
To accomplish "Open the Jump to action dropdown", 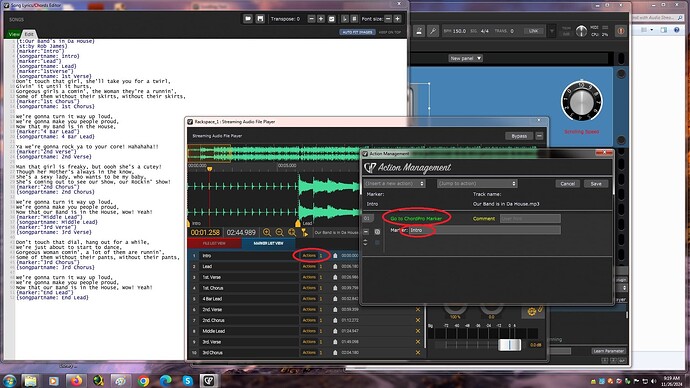I will pyautogui.click(x=477, y=183).
